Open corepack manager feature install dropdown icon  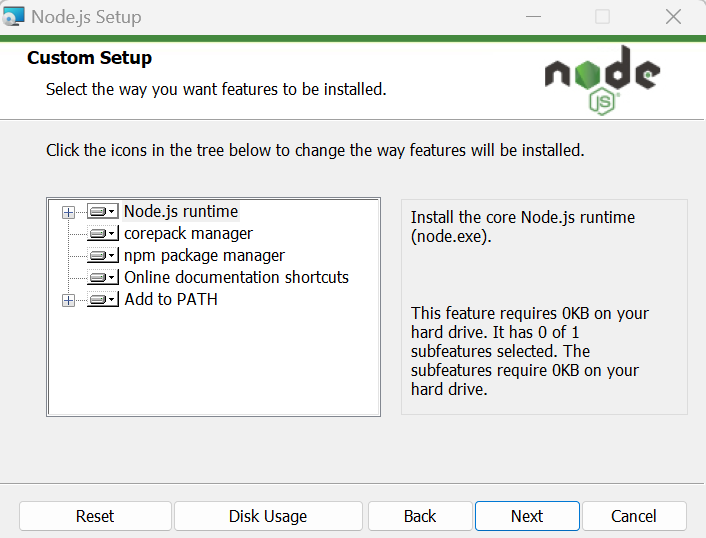tap(103, 233)
